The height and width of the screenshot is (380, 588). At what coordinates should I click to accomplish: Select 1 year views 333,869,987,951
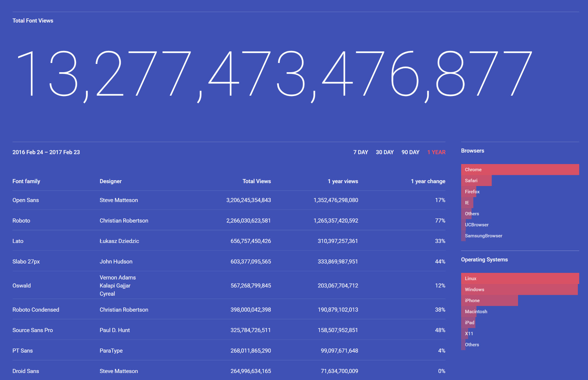tap(338, 262)
